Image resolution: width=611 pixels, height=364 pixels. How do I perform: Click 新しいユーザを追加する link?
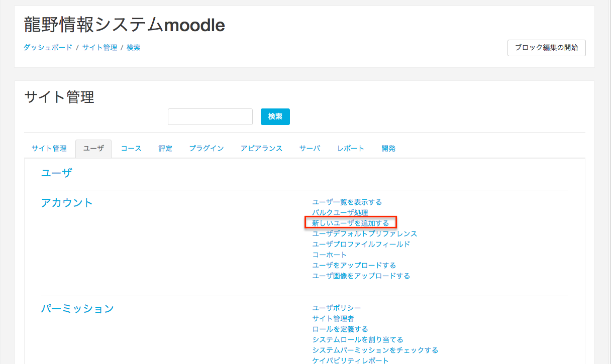(350, 223)
